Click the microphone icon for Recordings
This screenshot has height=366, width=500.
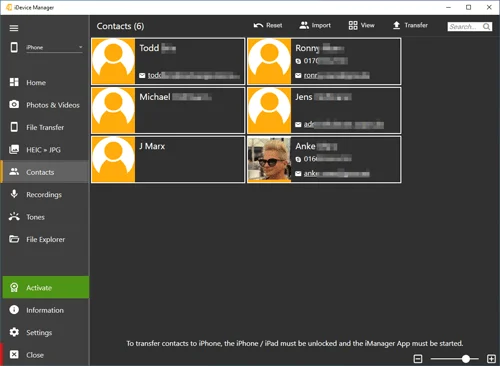pyautogui.click(x=14, y=194)
